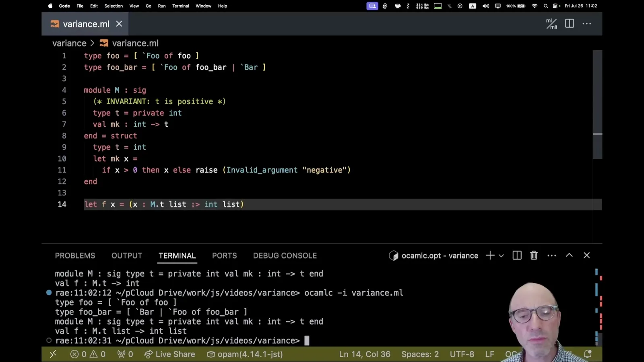Open the Wi-Fi status menu

(535, 6)
